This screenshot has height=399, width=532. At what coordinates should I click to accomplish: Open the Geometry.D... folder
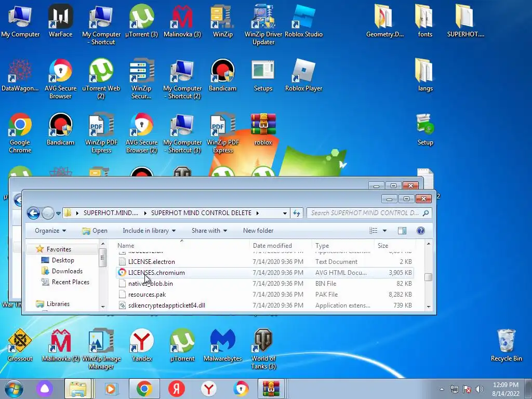pyautogui.click(x=385, y=20)
